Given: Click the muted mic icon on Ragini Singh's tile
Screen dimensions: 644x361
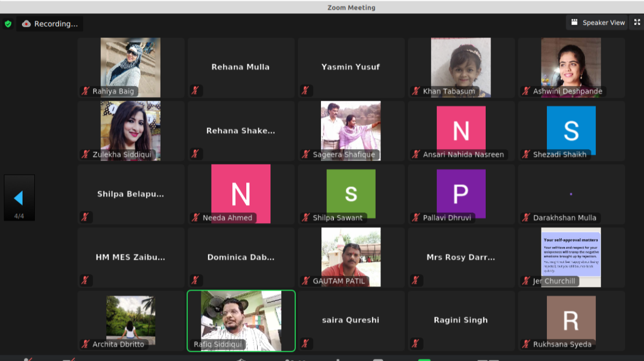Looking at the screenshot, I should (x=415, y=343).
